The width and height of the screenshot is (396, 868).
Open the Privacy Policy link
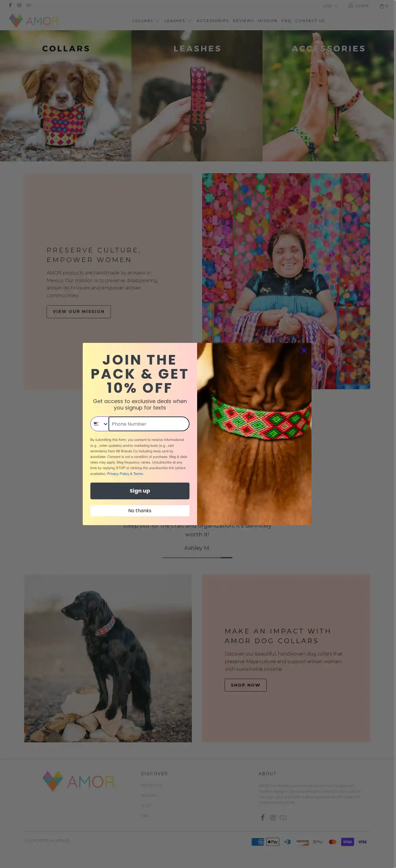[118, 474]
